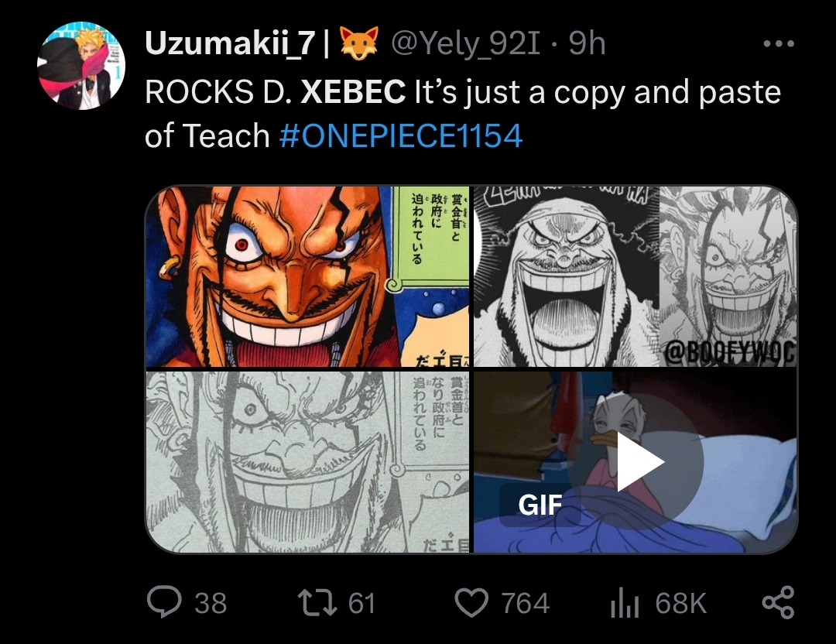The image size is (836, 644).
Task: Click the 38 replies count
Action: pos(211,604)
